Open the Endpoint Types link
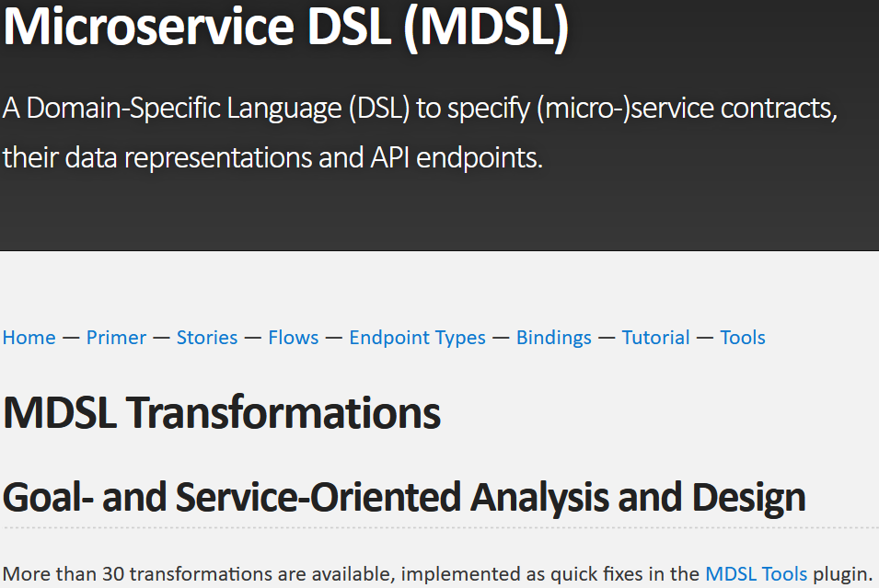This screenshot has width=879, height=588. coord(417,338)
